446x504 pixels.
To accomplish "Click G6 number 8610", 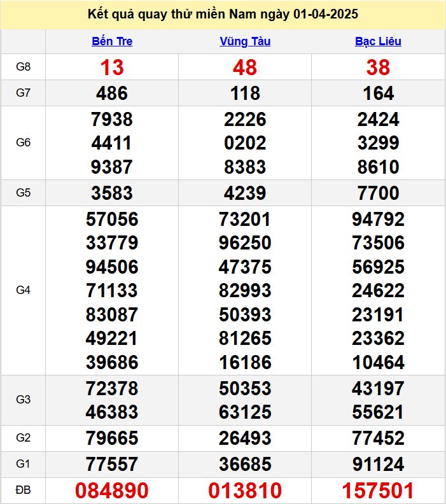I will point(378,167).
